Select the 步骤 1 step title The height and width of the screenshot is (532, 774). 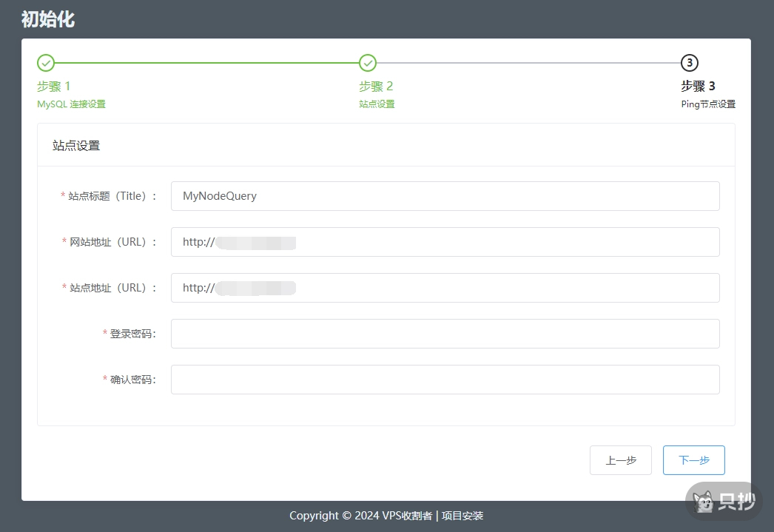point(54,86)
